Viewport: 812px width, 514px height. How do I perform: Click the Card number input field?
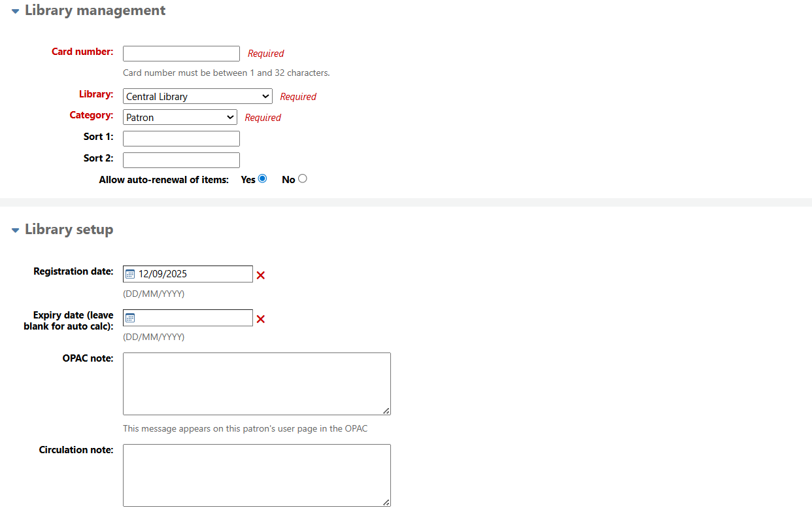click(181, 54)
